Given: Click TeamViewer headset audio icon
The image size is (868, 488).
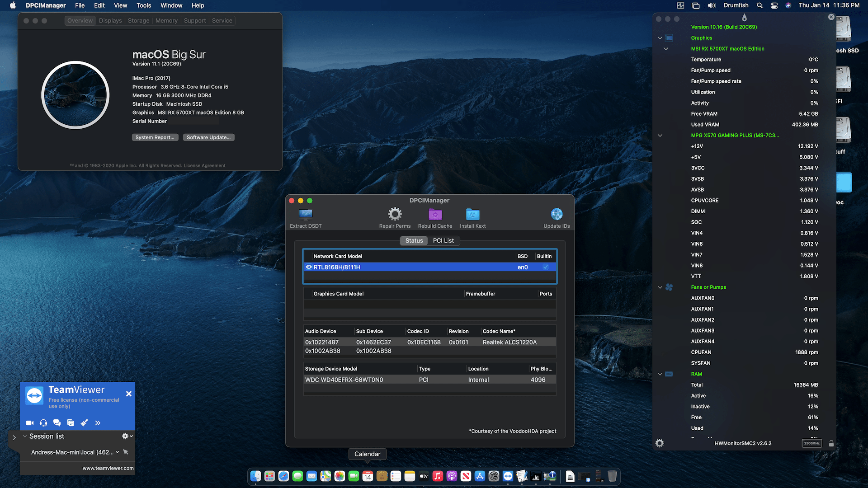Looking at the screenshot, I should coord(43,423).
